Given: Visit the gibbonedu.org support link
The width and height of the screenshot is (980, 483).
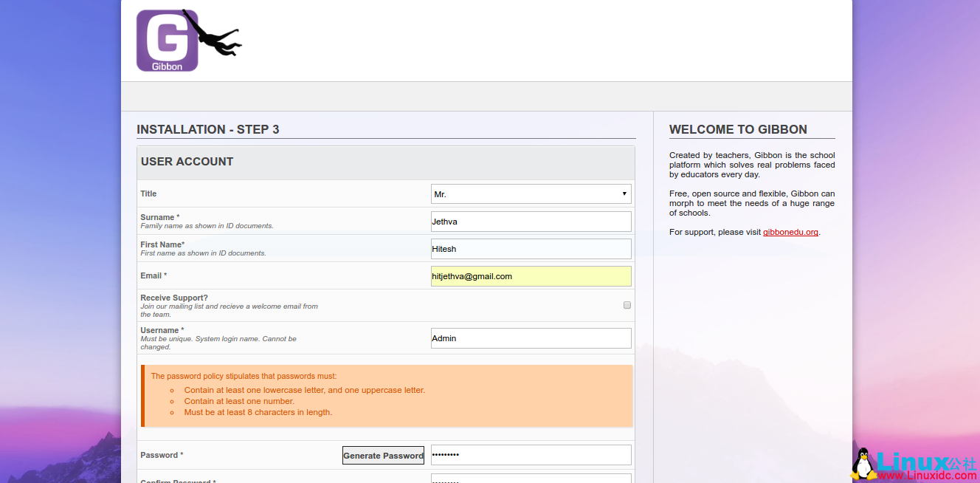Looking at the screenshot, I should click(x=790, y=231).
